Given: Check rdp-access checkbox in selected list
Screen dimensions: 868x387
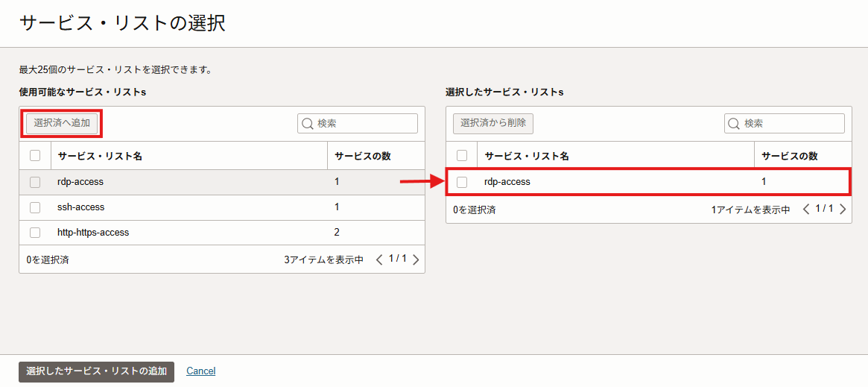Looking at the screenshot, I should click(462, 182).
